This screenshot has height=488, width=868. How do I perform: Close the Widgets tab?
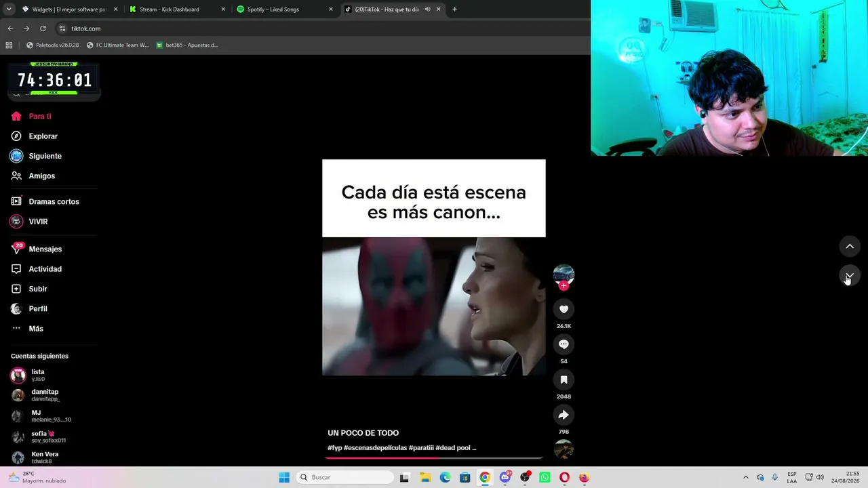tap(115, 9)
